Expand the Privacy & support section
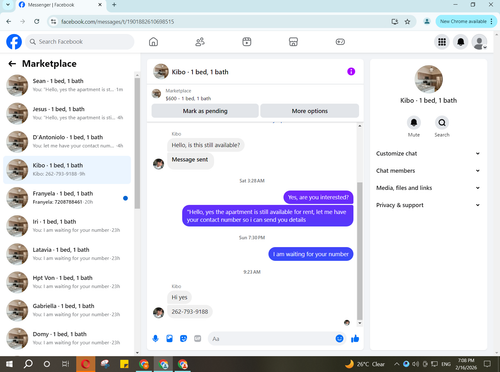 (x=428, y=205)
